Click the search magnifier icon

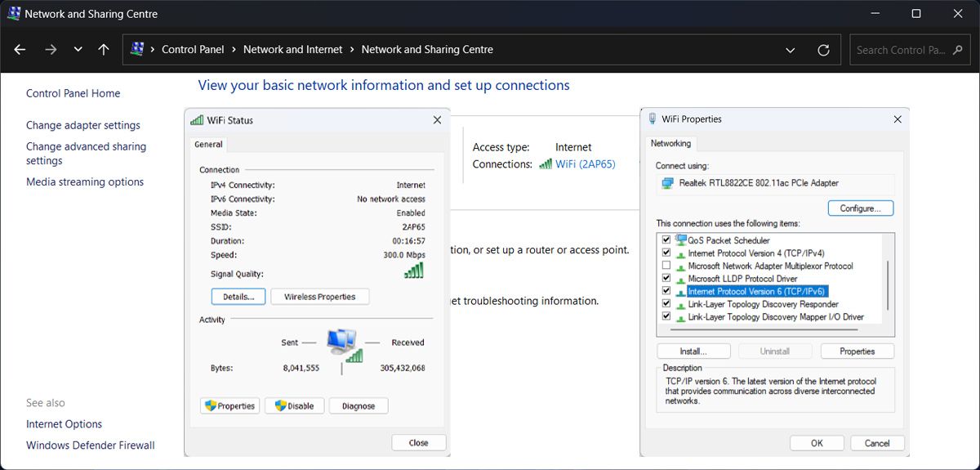point(959,50)
